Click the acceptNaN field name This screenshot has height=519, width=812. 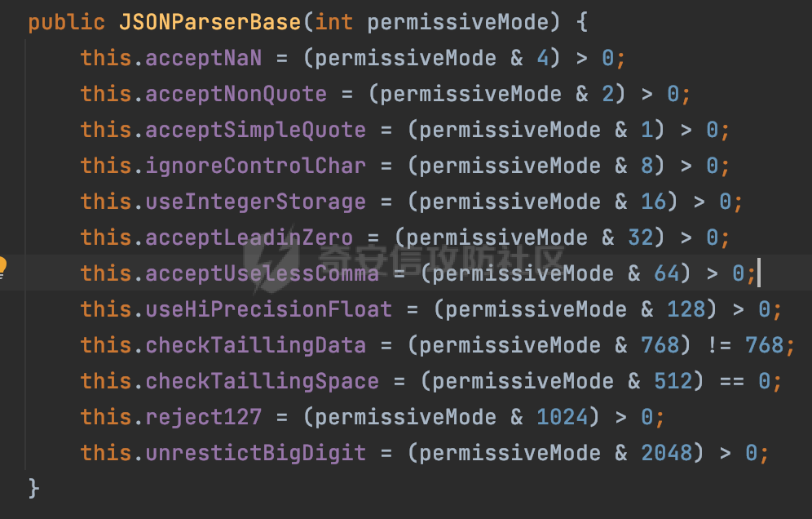click(204, 58)
